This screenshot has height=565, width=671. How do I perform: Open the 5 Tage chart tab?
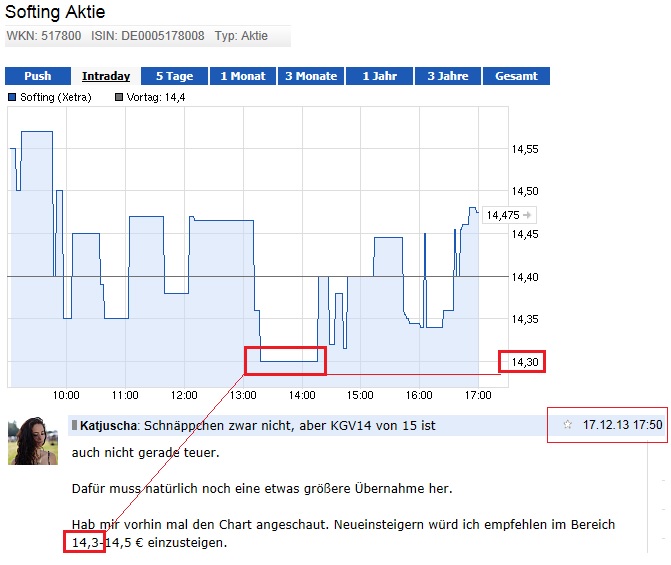tap(175, 76)
